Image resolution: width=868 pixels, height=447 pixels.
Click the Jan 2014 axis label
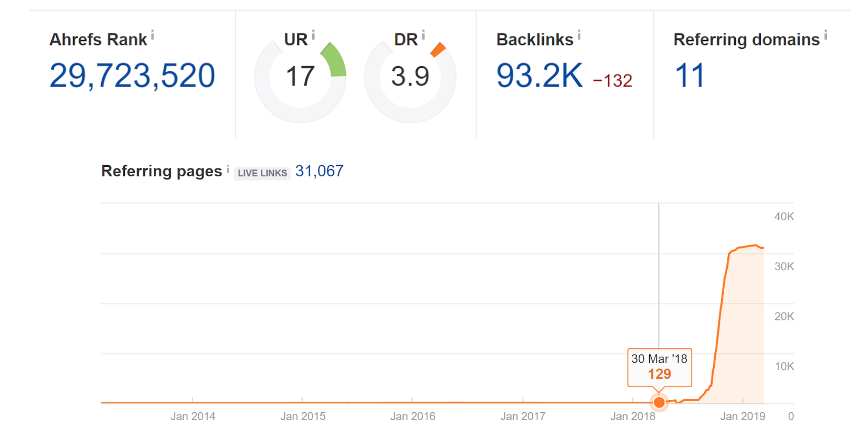(193, 417)
